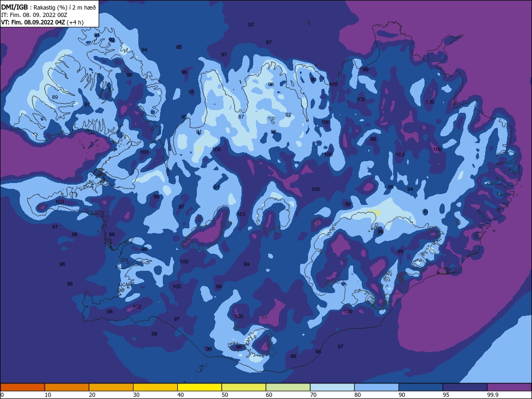Click the legend tick label "50"

pos(225,395)
